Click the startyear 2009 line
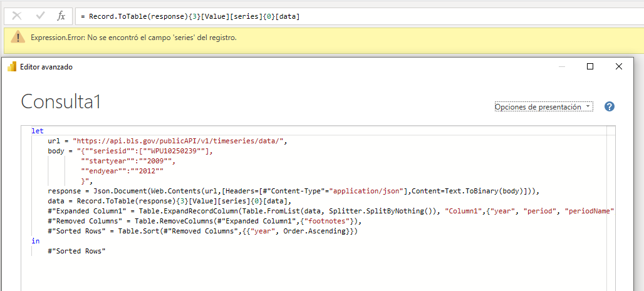The image size is (644, 291). point(128,161)
